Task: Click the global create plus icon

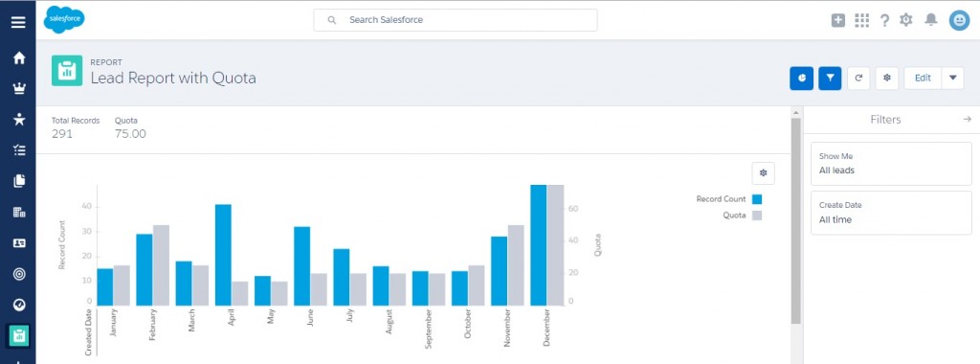Action: 838,21
